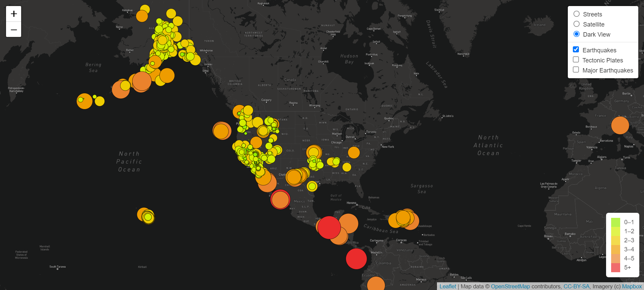Image resolution: width=644 pixels, height=290 pixels.
Task: Click the New York city label
Action: coord(388,147)
